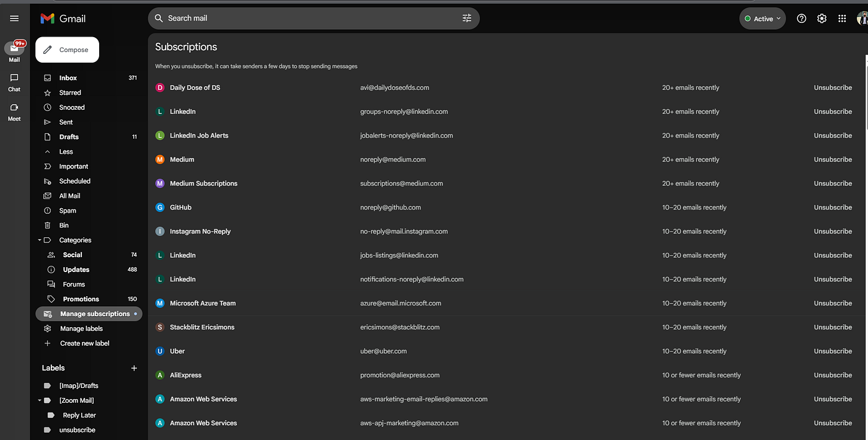Open the Reply Later label
Image resolution: width=868 pixels, height=440 pixels.
pyautogui.click(x=88, y=416)
